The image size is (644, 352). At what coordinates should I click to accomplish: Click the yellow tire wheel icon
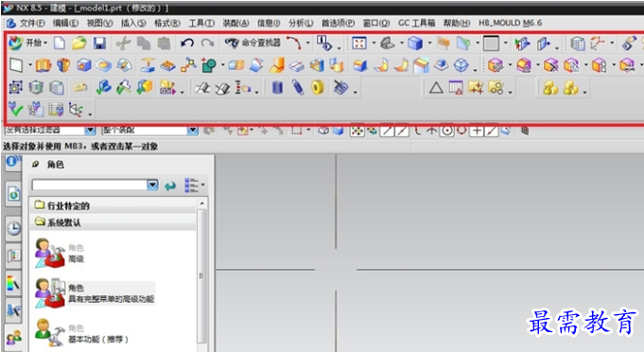coord(318,87)
